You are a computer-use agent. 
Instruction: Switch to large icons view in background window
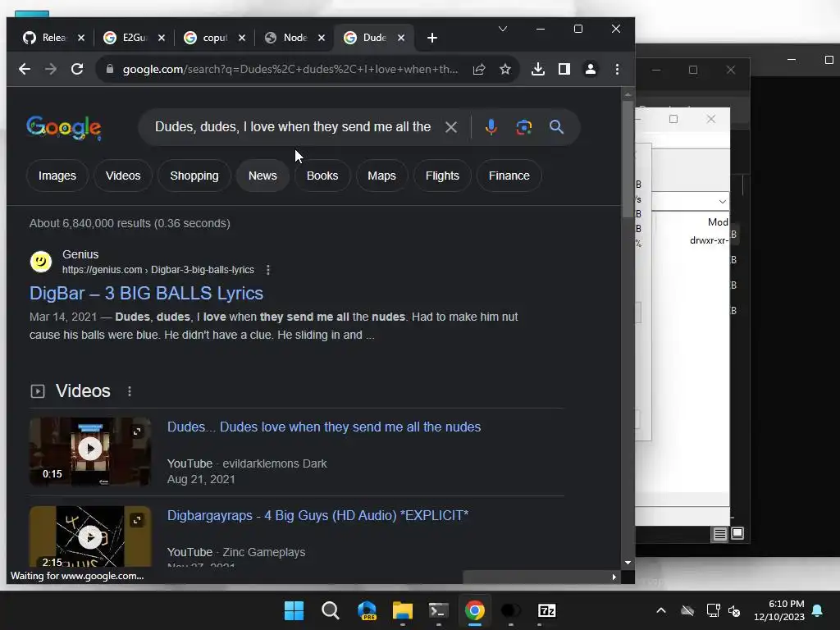pyautogui.click(x=737, y=533)
